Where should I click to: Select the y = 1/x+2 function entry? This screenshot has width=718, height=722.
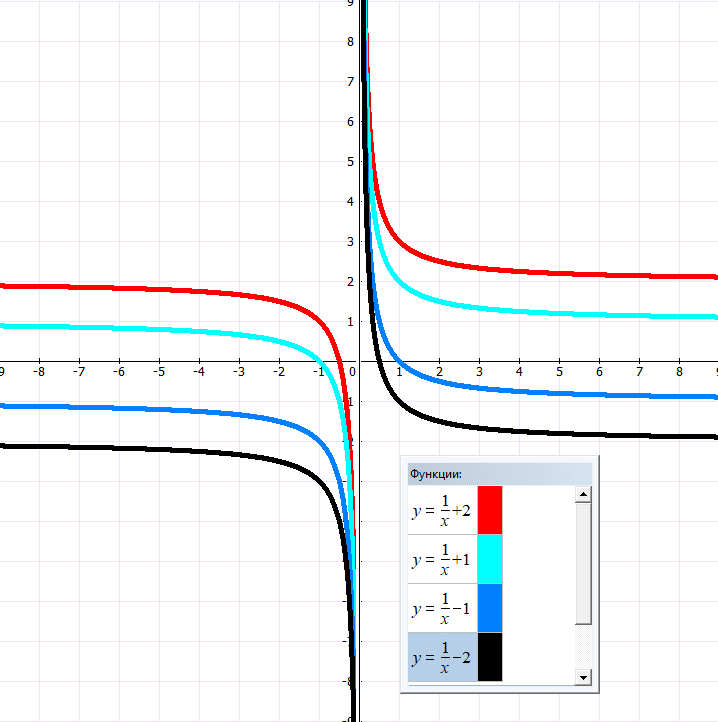tap(441, 510)
